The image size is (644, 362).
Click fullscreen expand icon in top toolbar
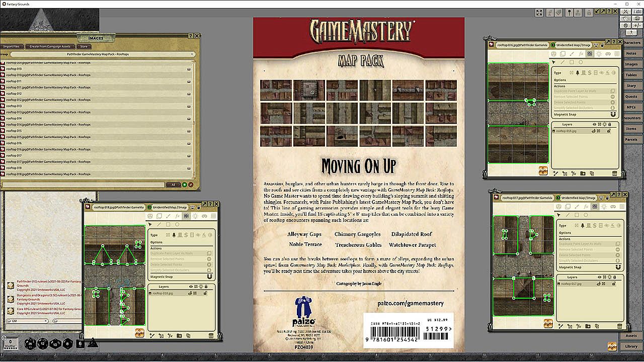(539, 13)
